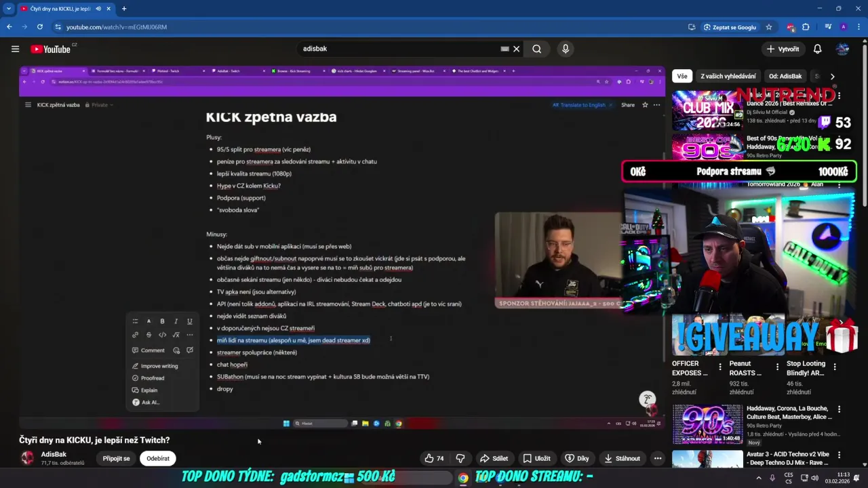The image size is (868, 488).
Task: Open options for Haddaway, Corona video
Action: point(839,409)
